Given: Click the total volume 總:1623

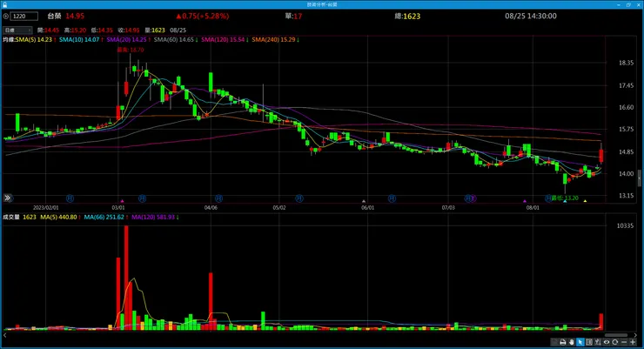Looking at the screenshot, I should point(407,16).
